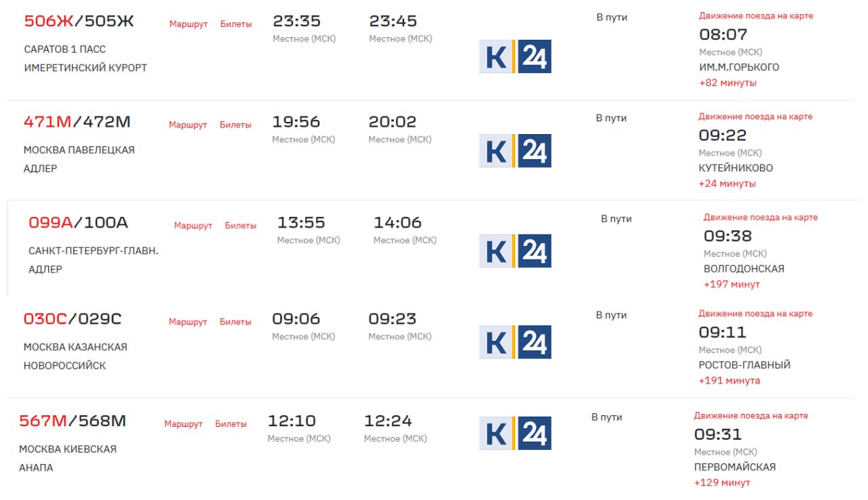
Task: Open Билеты for Москва Казанская–Новороссийск train
Action: [235, 322]
